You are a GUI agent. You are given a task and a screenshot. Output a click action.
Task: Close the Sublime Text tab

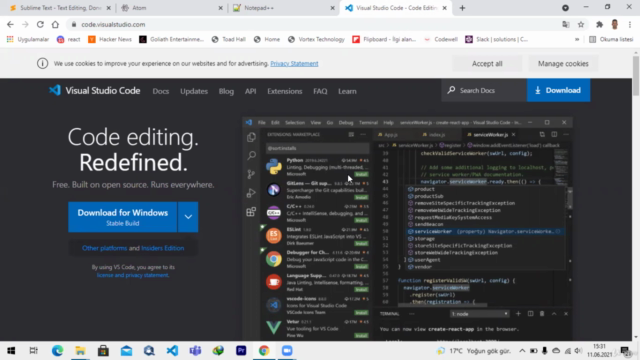[x=109, y=8]
